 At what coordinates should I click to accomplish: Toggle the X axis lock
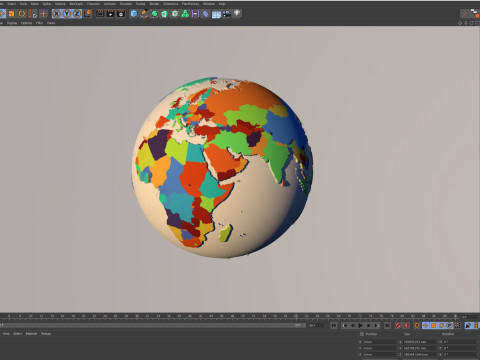point(57,14)
